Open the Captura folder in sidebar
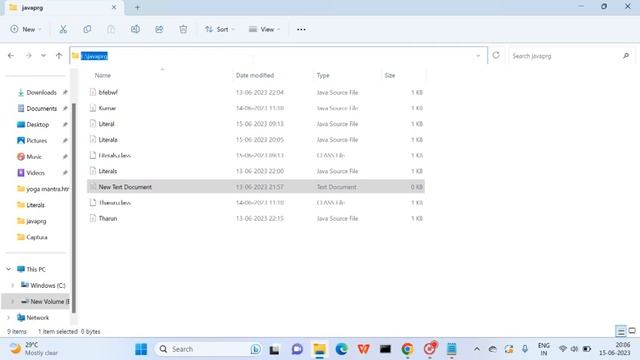This screenshot has height=360, width=640. [x=36, y=237]
